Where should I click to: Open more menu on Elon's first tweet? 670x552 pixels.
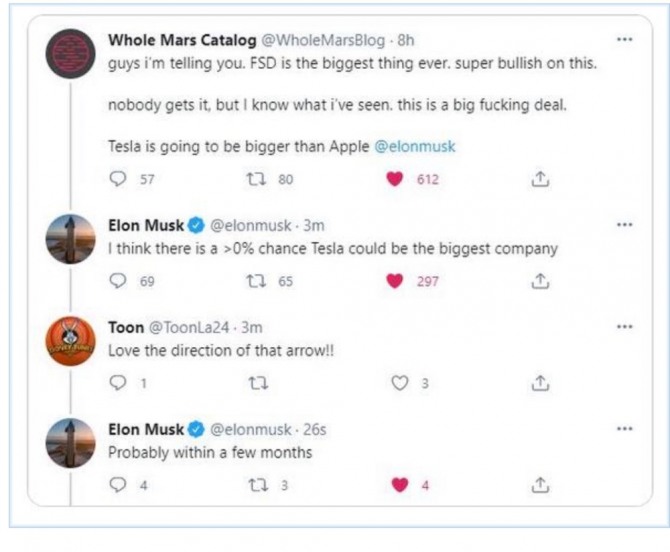coord(625,226)
